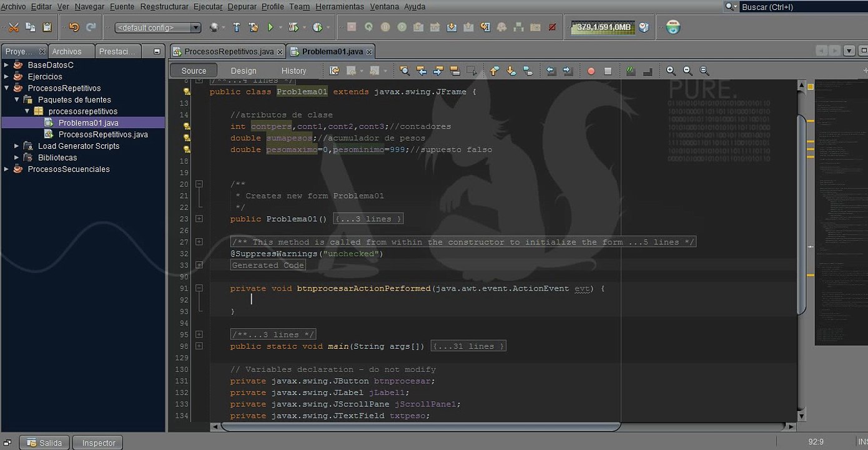This screenshot has height=450, width=868.
Task: Select ProcesosRepetitivos.java in project tree
Action: [103, 134]
